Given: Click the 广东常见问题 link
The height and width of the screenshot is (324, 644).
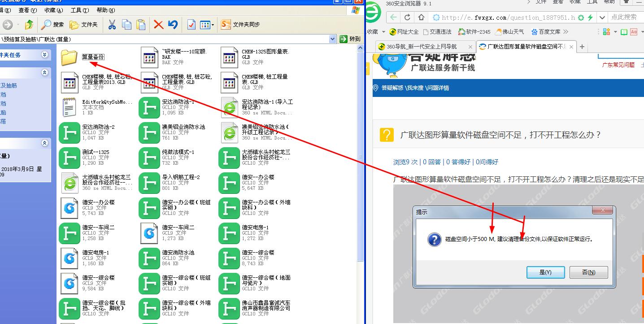Looking at the screenshot, I should (618, 65).
